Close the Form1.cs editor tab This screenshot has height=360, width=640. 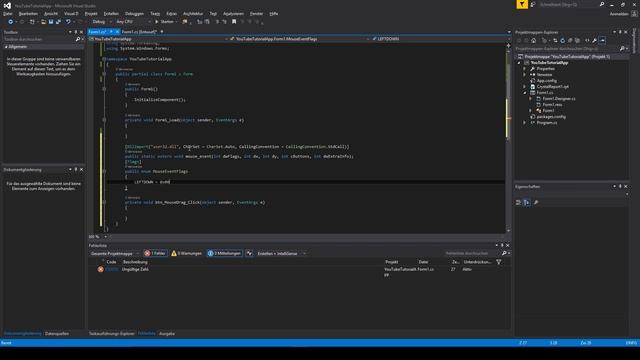point(117,31)
